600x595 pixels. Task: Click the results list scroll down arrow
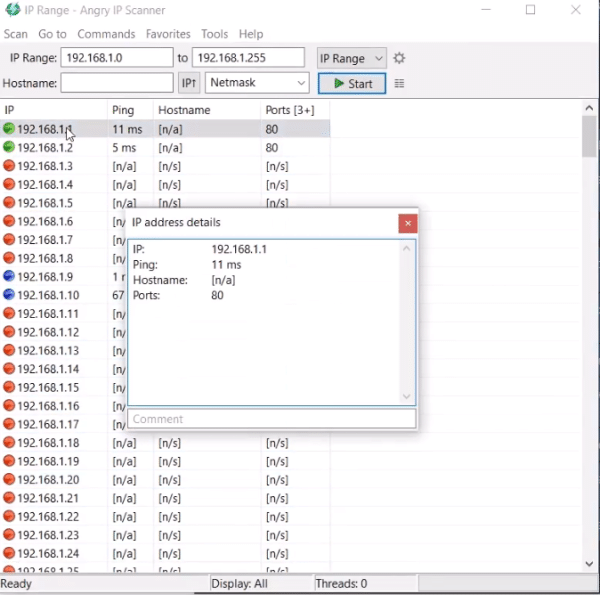coord(589,564)
